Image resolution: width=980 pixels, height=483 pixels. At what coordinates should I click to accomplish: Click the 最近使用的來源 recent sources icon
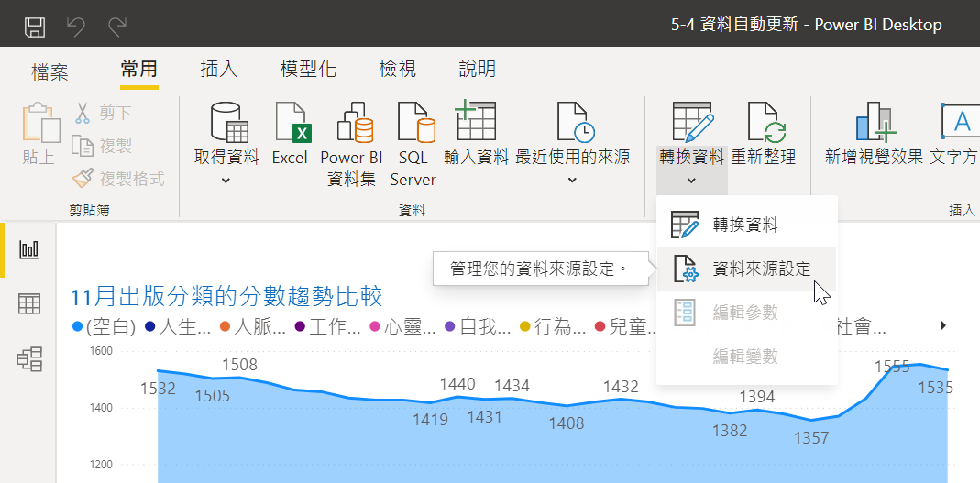click(576, 123)
